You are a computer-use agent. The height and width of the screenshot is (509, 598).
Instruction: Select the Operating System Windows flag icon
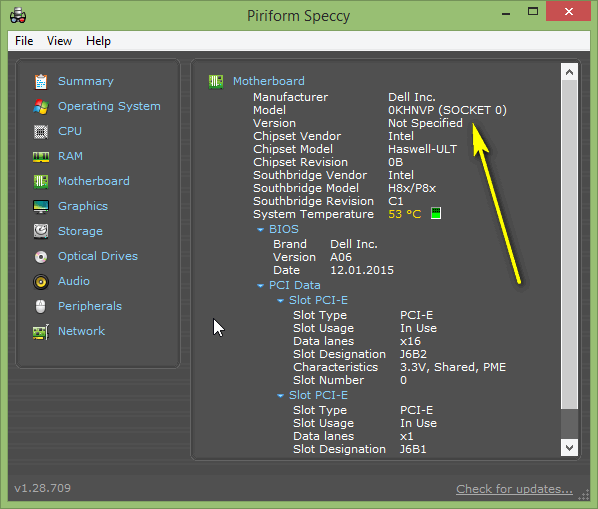point(41,107)
